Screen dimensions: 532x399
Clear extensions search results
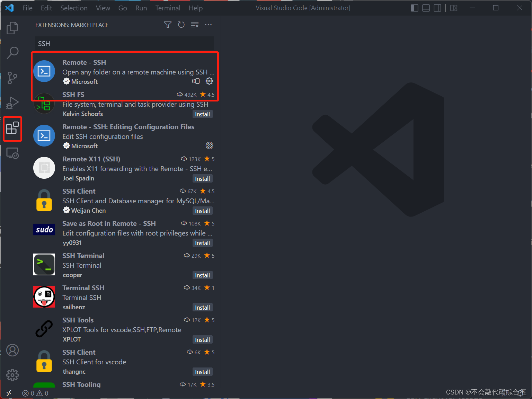pos(195,25)
